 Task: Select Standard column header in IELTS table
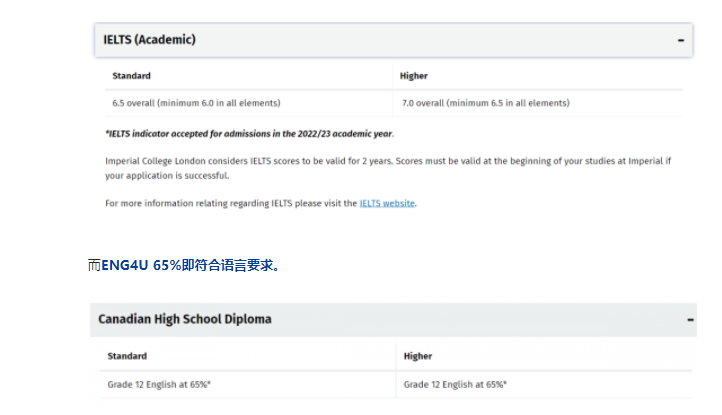click(x=131, y=76)
